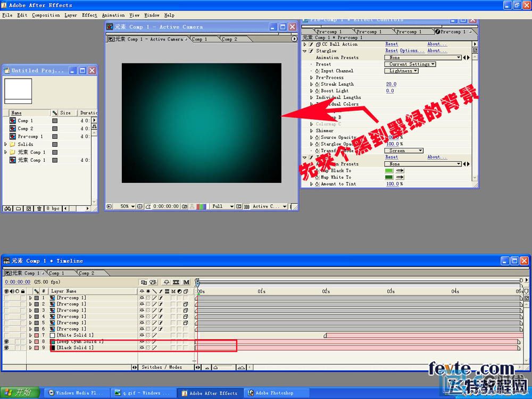532x399 pixels.
Task: Expand Solids folder in Project panel
Action: 6,144
